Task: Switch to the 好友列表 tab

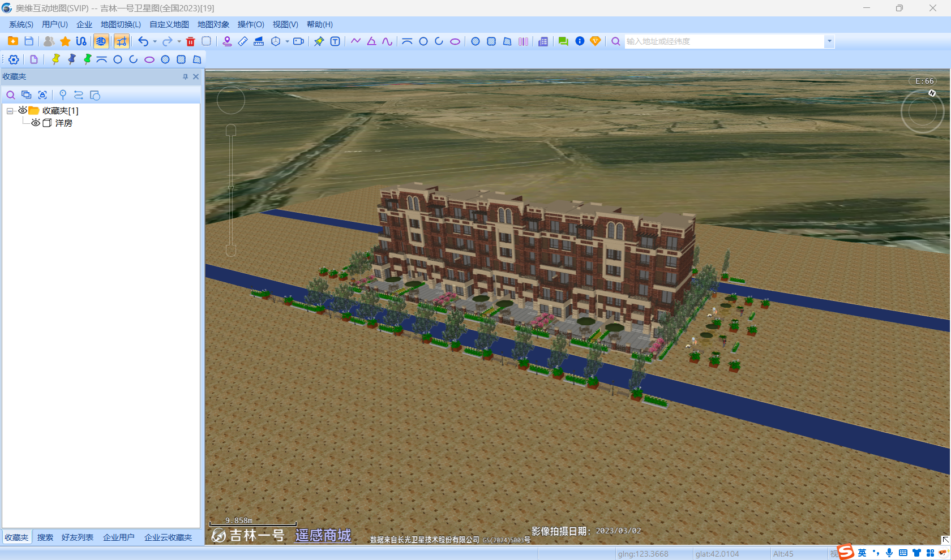Action: [x=78, y=537]
